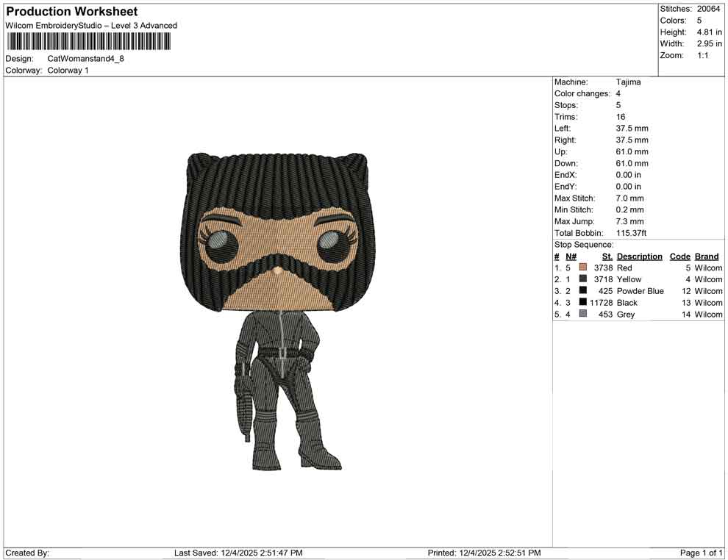Click the Left value '37.5 mm'

[632, 128]
